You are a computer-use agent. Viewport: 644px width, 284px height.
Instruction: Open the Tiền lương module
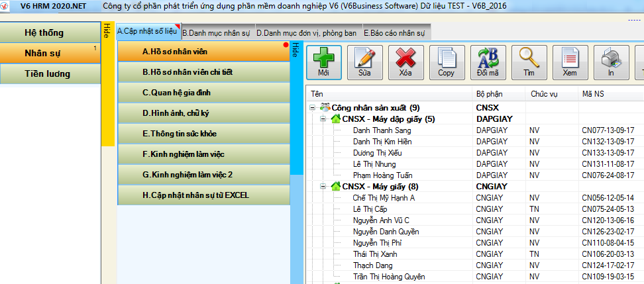[x=47, y=73]
